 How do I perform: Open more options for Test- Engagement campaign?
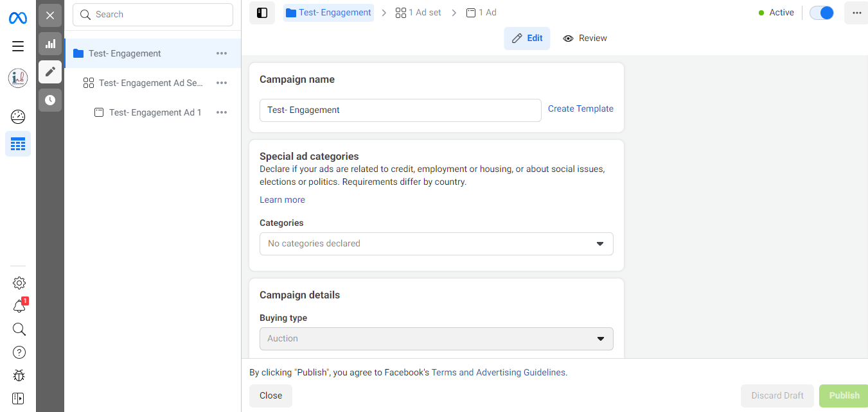pyautogui.click(x=222, y=53)
